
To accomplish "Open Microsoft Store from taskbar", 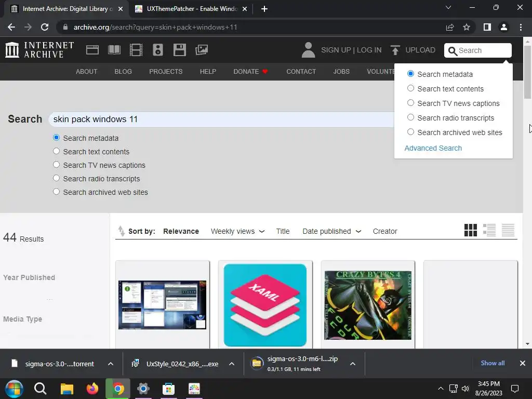I will 168,389.
